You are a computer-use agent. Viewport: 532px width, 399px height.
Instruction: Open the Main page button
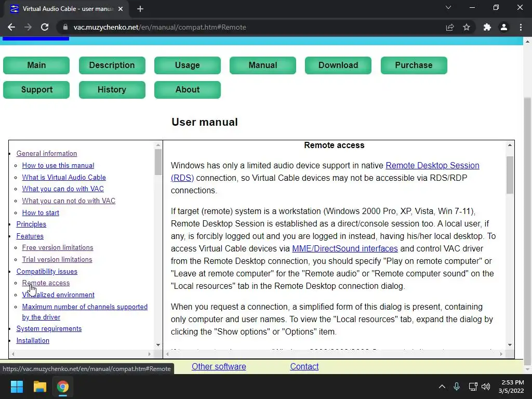point(36,65)
